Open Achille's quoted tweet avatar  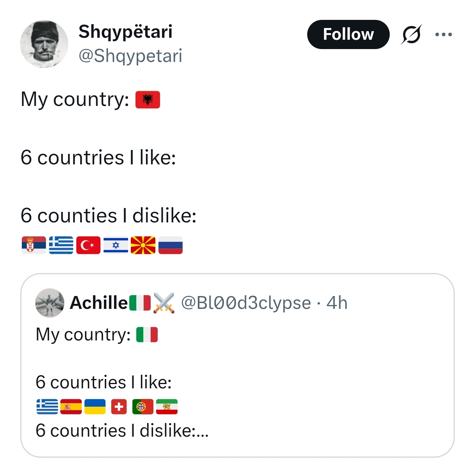point(50,303)
